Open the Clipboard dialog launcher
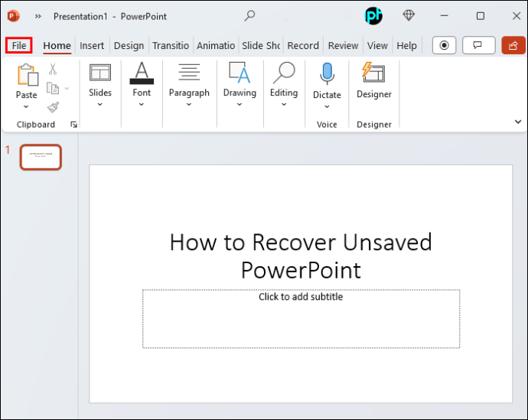 coord(74,125)
